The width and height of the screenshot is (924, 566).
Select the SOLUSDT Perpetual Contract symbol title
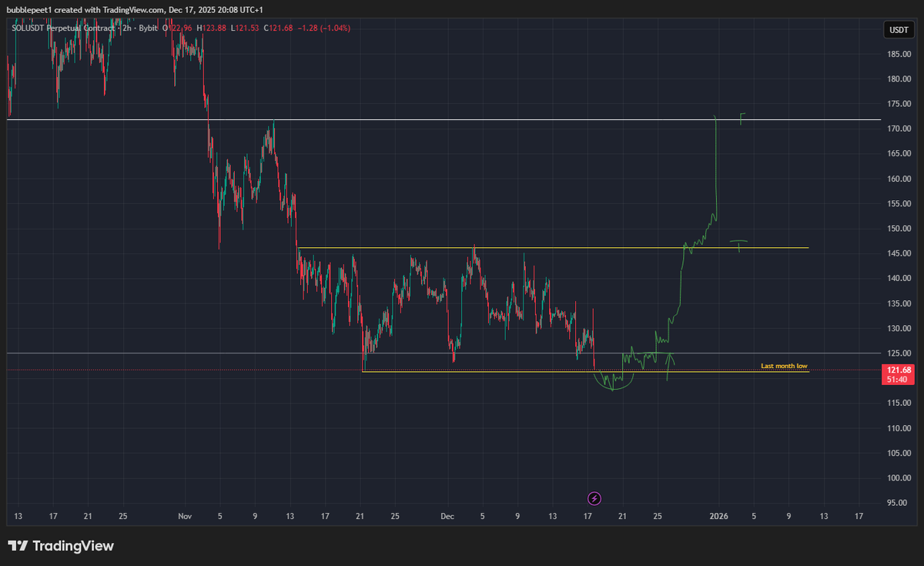coord(62,28)
